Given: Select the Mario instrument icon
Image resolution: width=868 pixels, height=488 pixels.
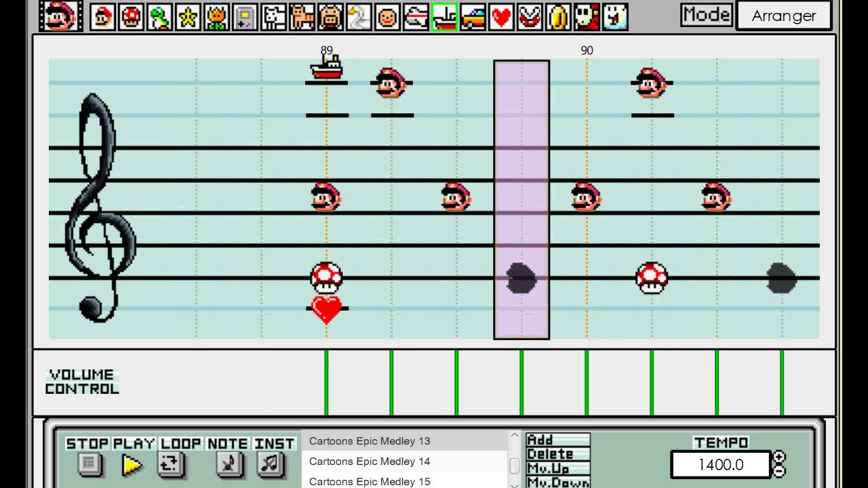Looking at the screenshot, I should pyautogui.click(x=102, y=17).
